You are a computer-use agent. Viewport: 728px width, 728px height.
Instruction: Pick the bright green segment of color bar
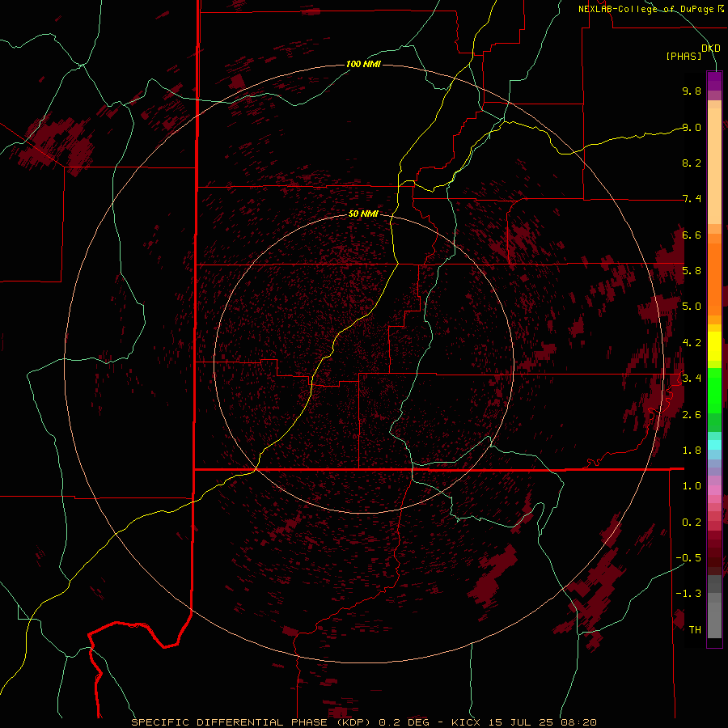pos(714,390)
